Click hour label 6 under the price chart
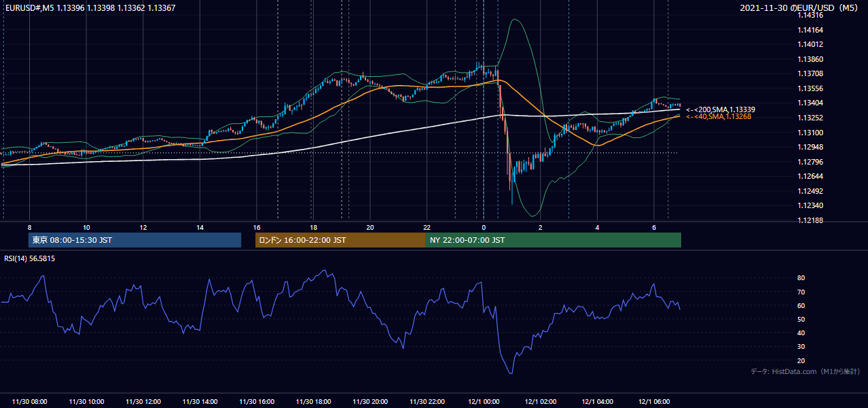Viewport: 868px width, 408px height. (x=654, y=228)
